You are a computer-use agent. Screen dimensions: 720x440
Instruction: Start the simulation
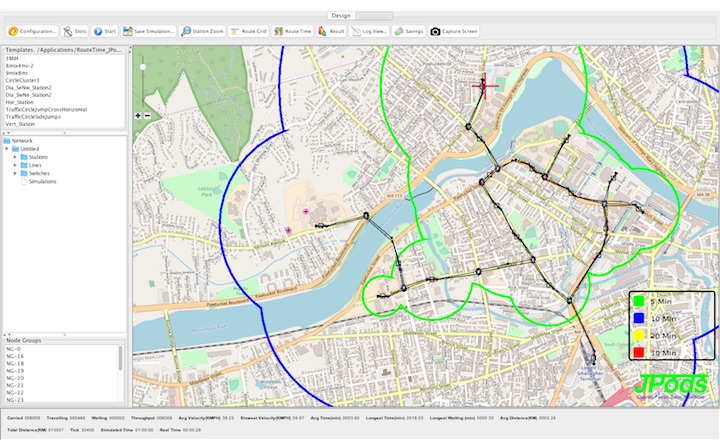click(x=105, y=31)
